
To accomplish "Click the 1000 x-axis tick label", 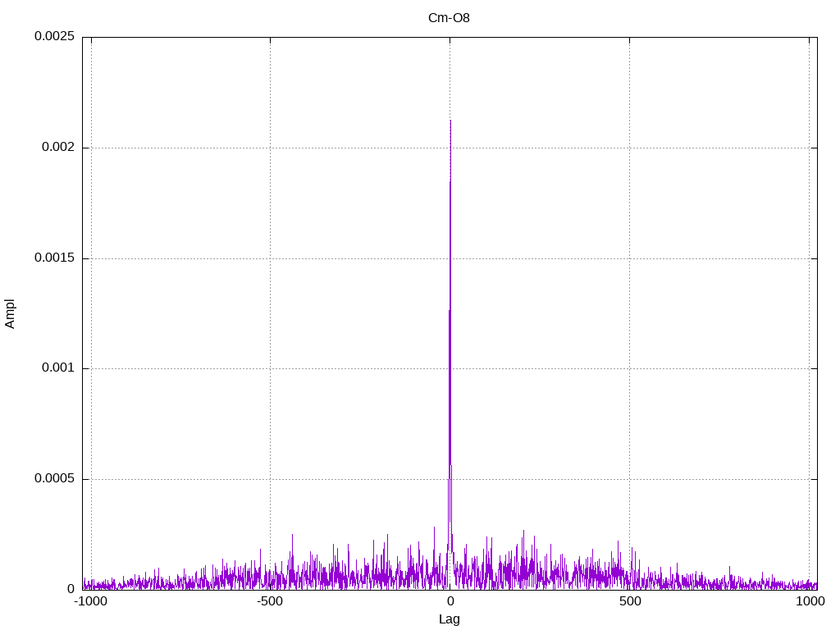I will (810, 601).
